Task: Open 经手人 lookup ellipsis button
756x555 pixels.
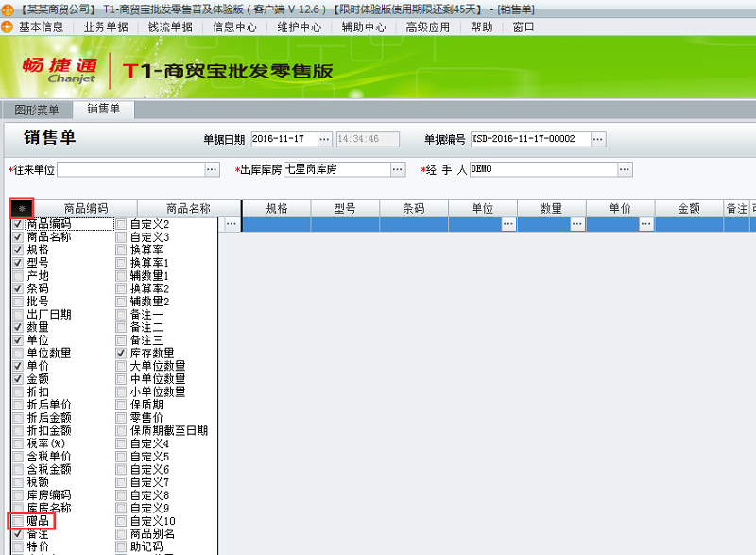Action: tap(625, 169)
